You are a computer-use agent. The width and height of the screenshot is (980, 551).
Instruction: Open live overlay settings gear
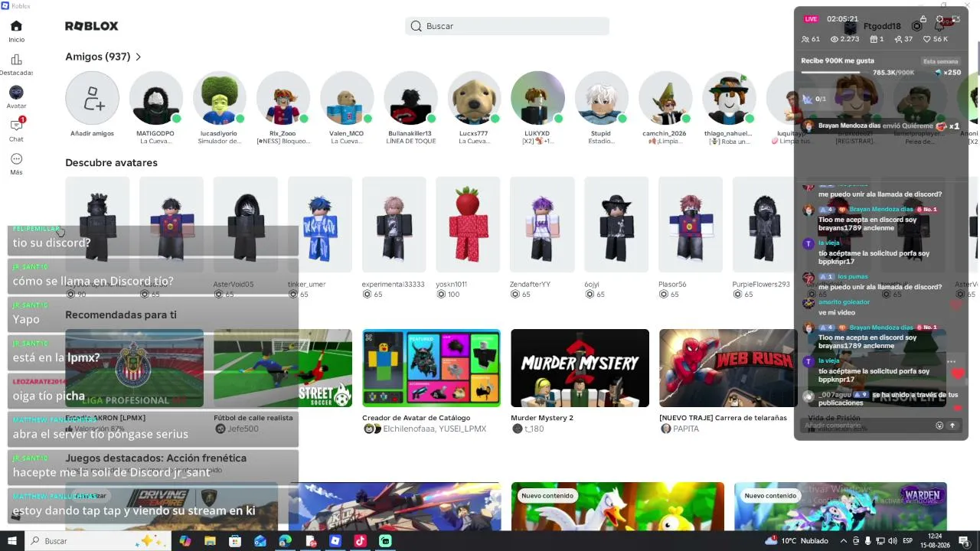940,19
